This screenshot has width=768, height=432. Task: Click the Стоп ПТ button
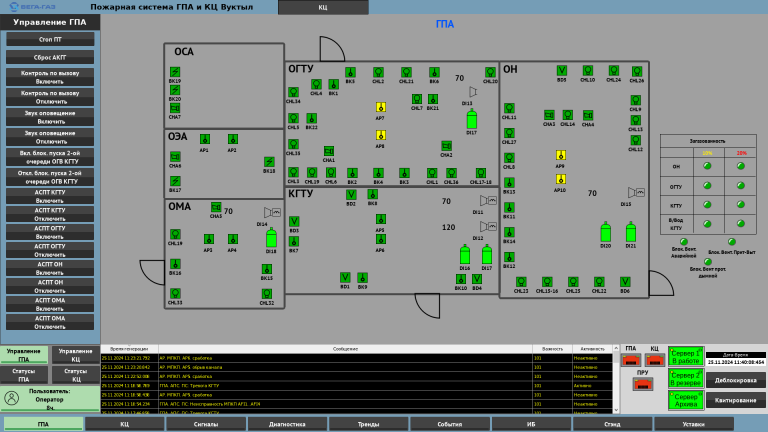tap(50, 39)
